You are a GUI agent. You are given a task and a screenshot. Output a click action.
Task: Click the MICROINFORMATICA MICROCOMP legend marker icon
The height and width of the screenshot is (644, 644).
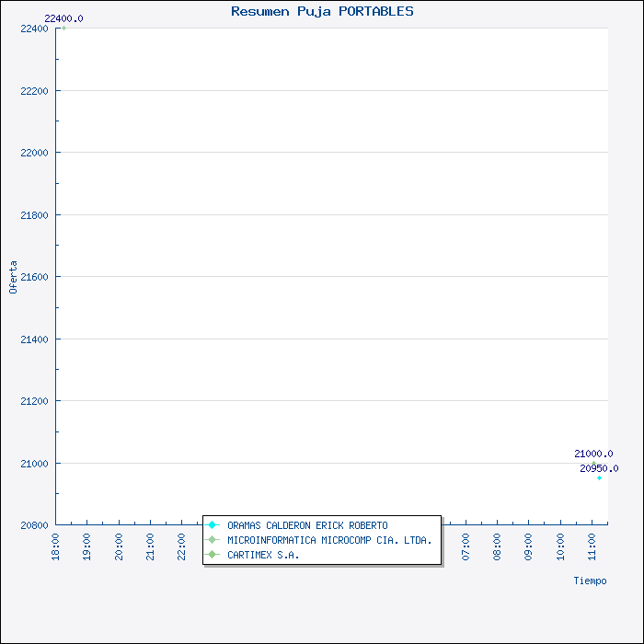point(213,540)
